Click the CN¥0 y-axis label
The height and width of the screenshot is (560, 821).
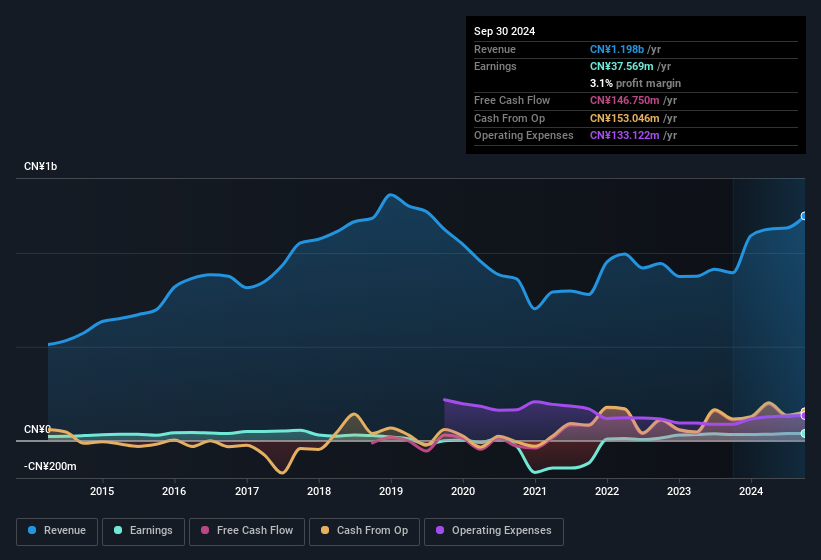37,430
